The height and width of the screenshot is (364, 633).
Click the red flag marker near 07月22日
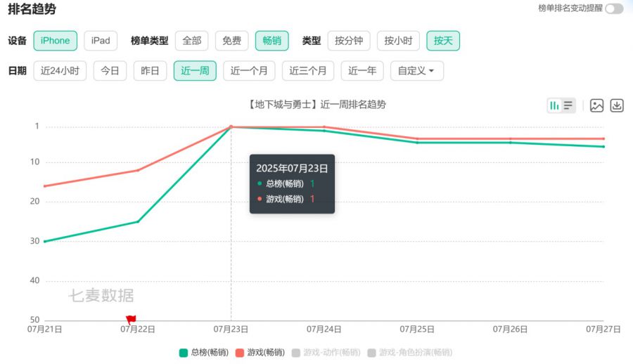pyautogui.click(x=131, y=320)
